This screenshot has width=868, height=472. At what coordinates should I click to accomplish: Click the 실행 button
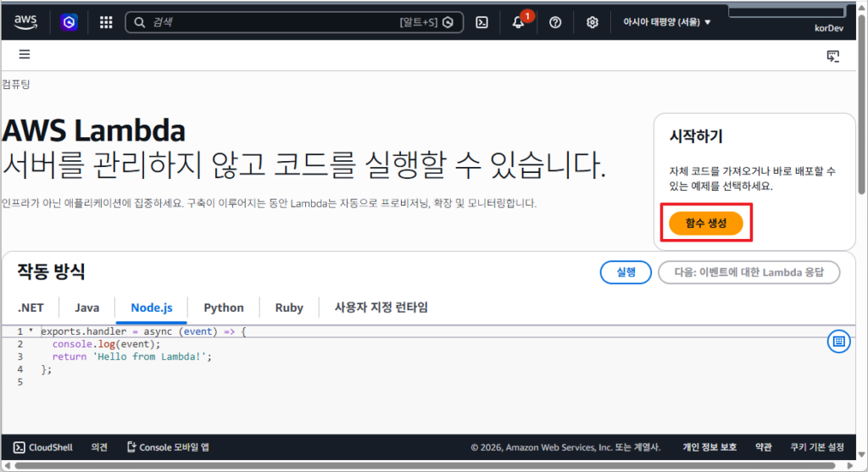(626, 272)
